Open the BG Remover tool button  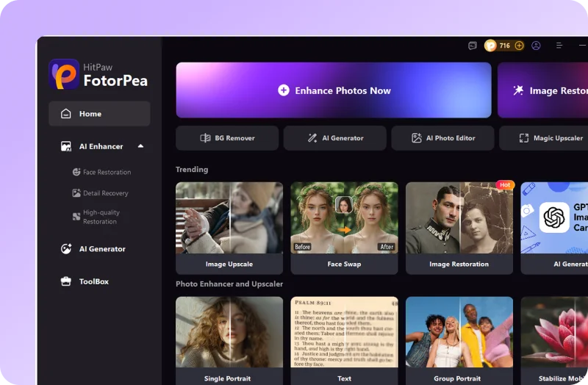(227, 138)
